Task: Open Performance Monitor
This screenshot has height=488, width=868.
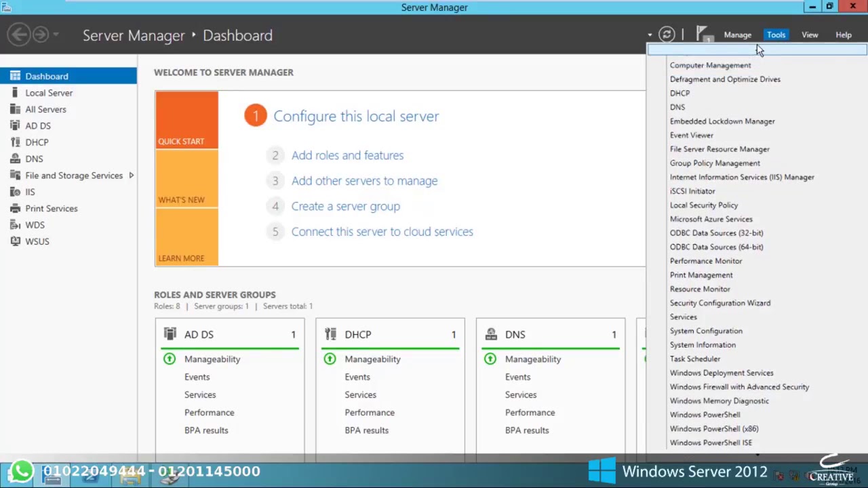Action: pyautogui.click(x=706, y=261)
